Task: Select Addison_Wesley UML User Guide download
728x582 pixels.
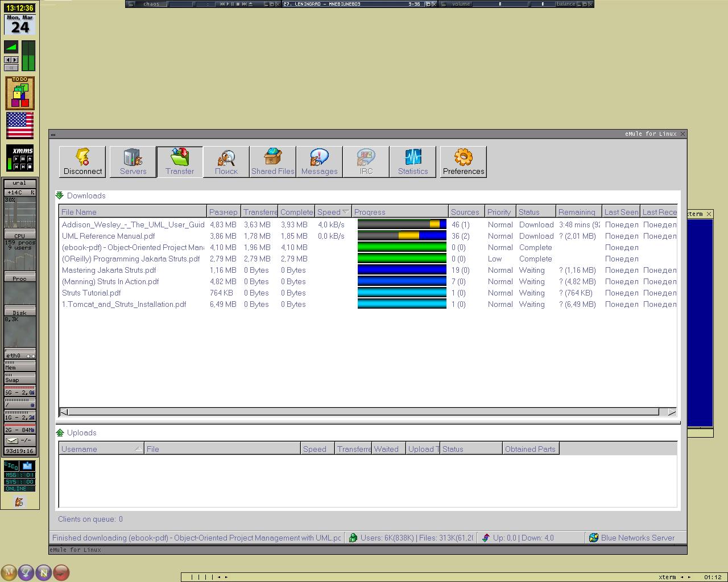Action: pos(368,225)
